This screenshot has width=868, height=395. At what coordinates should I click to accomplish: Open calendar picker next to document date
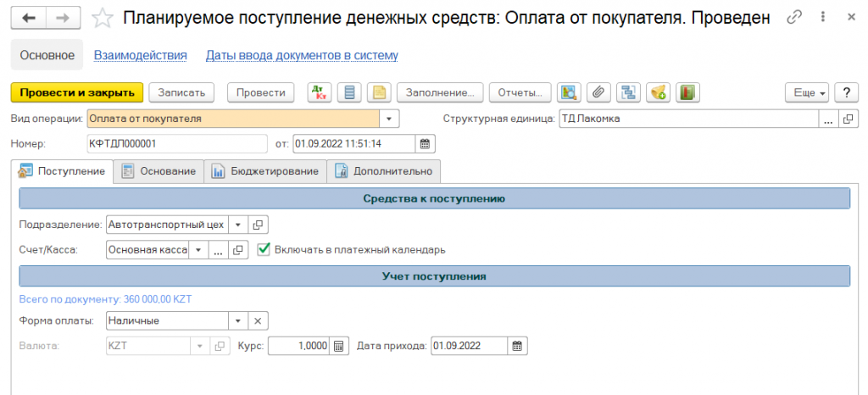pyautogui.click(x=426, y=143)
